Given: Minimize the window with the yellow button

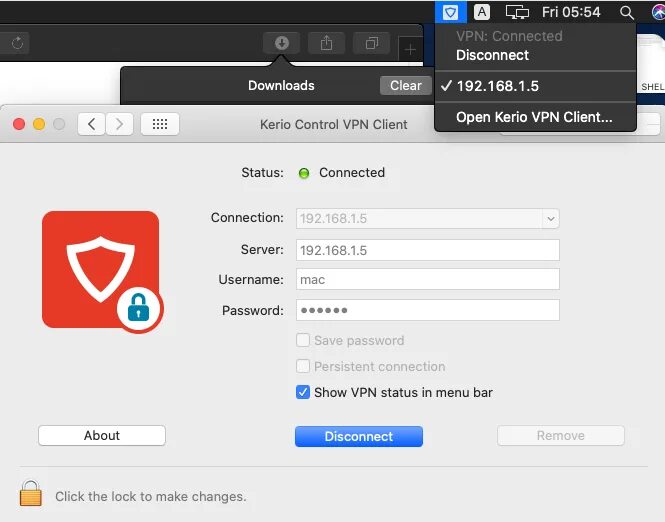Looking at the screenshot, I should pos(39,124).
